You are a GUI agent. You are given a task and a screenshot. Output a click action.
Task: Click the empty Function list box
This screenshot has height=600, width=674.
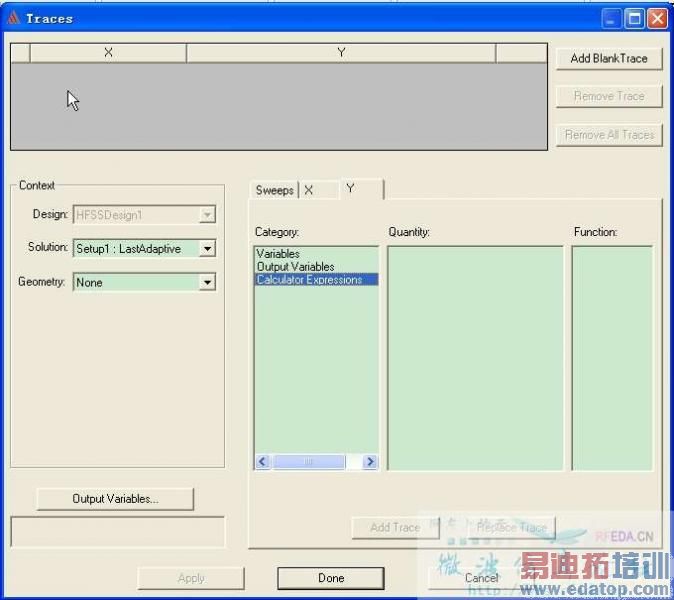tap(612, 358)
